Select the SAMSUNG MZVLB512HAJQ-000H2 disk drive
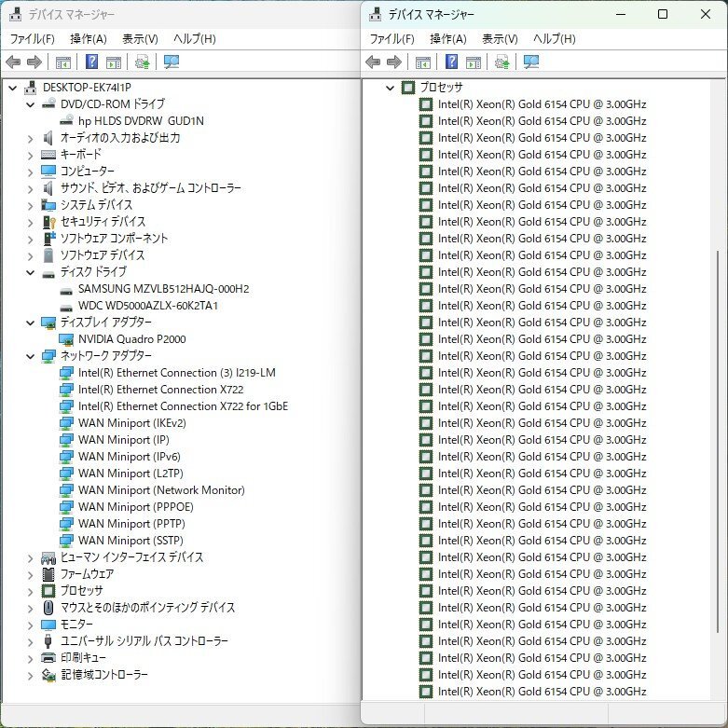The width and height of the screenshot is (728, 728). (x=163, y=289)
